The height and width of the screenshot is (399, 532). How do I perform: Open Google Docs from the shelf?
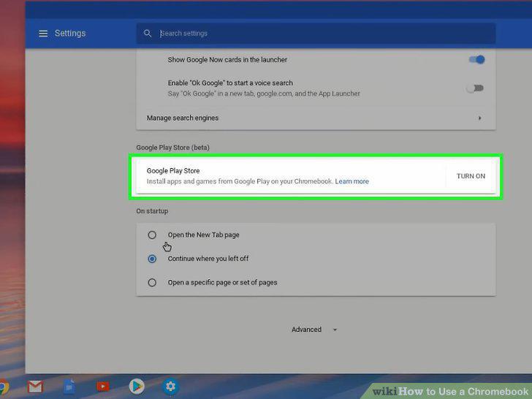coord(69,387)
